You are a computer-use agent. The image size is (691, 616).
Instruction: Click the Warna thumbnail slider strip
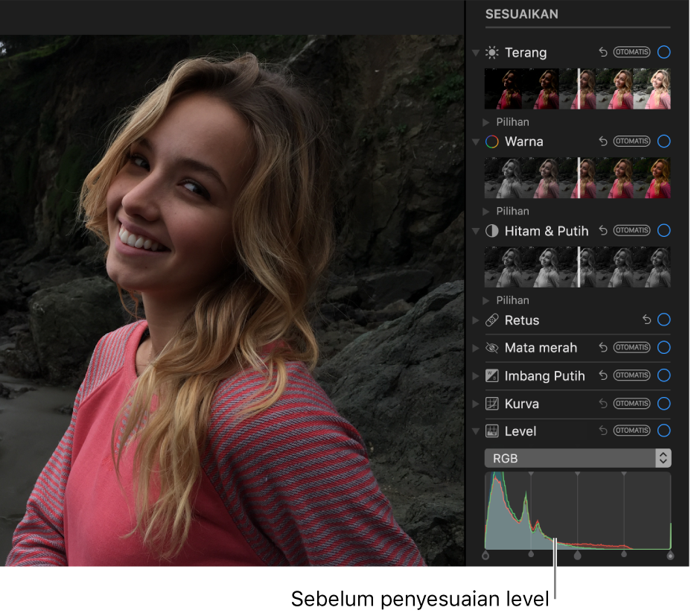pos(578,178)
